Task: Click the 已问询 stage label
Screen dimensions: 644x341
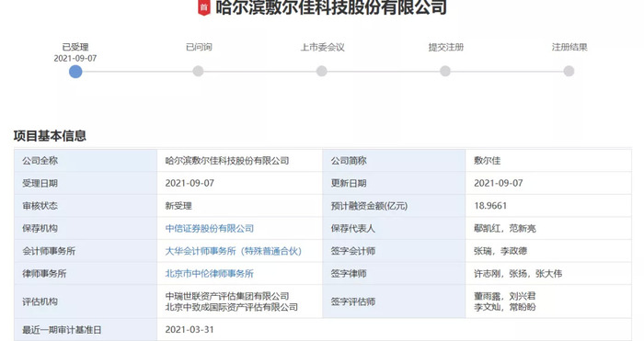Action: coord(199,47)
